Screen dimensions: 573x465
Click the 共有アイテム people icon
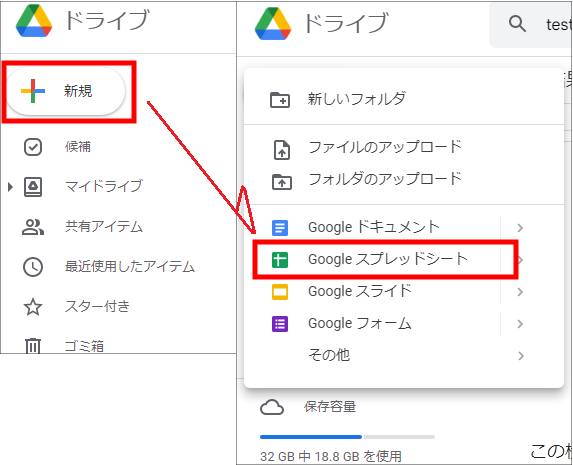(33, 227)
